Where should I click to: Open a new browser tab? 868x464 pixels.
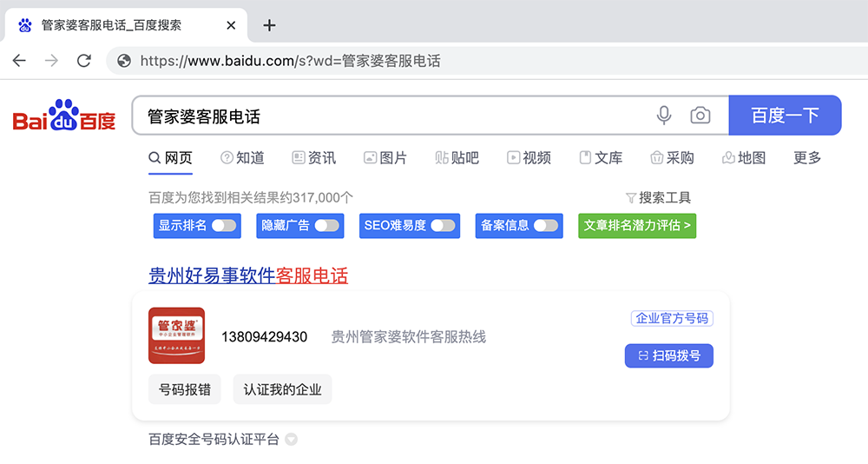pyautogui.click(x=269, y=25)
